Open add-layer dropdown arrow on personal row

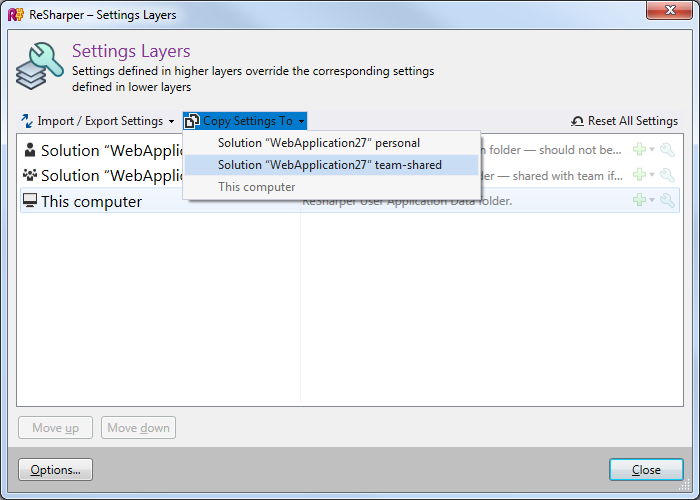tap(652, 150)
